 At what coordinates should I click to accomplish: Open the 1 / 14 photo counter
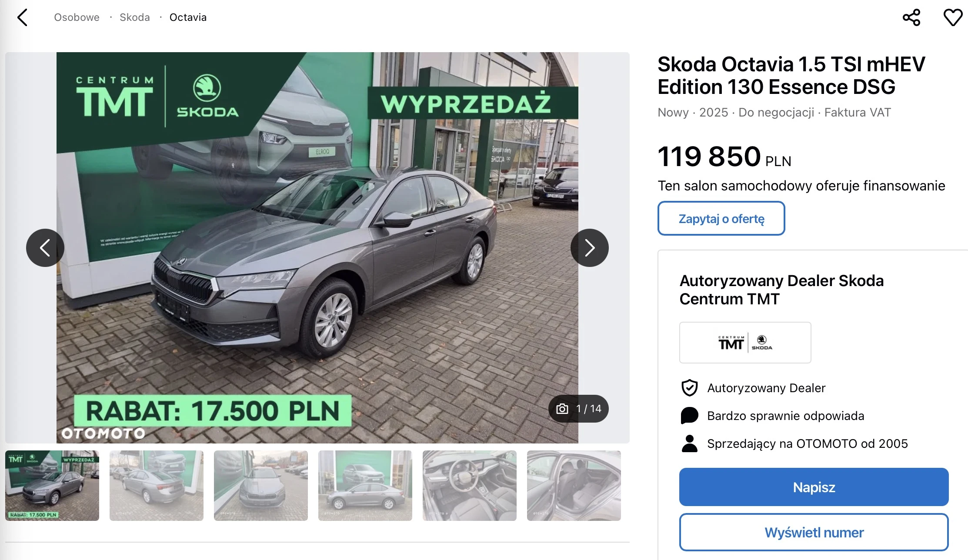(579, 409)
